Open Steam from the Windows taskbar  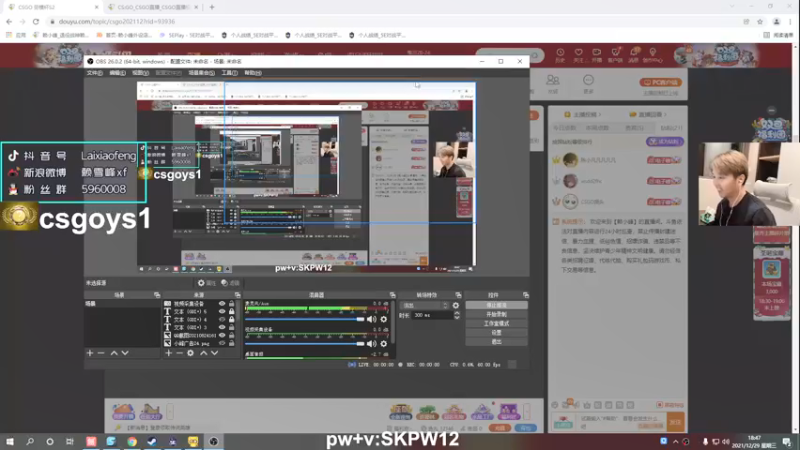[x=152, y=441]
